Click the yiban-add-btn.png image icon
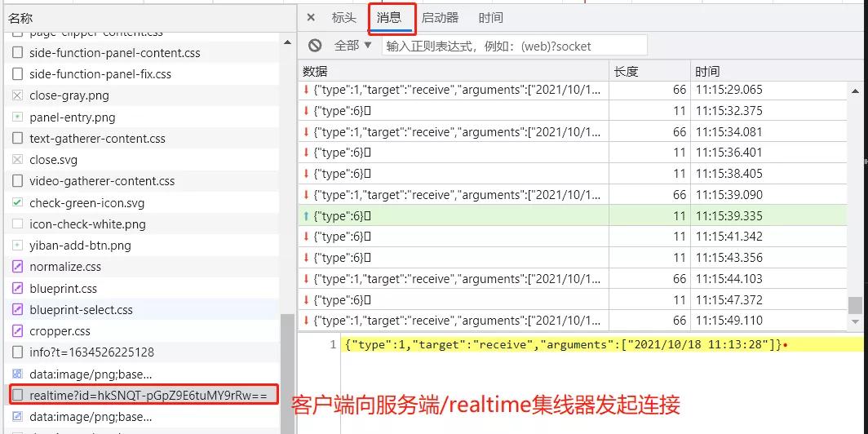The width and height of the screenshot is (868, 434). tap(17, 245)
